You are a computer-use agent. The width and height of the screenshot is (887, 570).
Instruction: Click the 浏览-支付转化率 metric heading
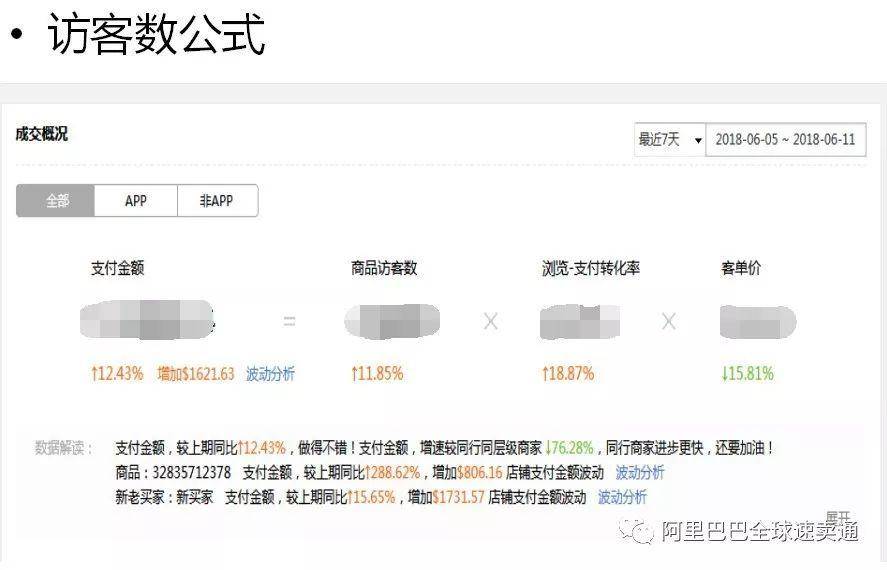coord(591,268)
